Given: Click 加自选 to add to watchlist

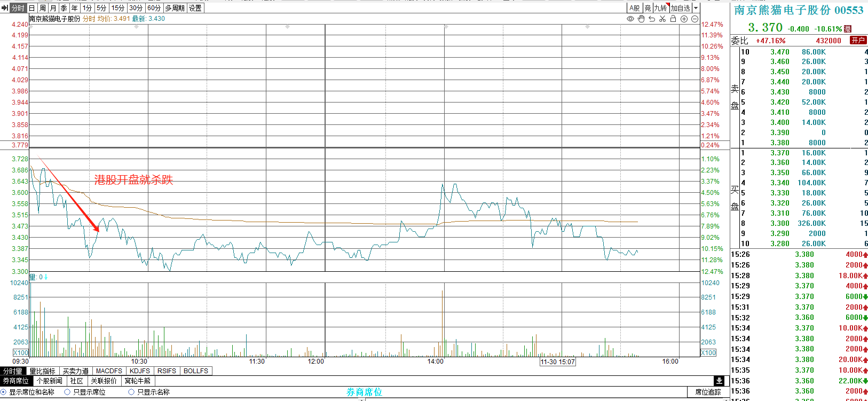Looking at the screenshot, I should (x=681, y=8).
